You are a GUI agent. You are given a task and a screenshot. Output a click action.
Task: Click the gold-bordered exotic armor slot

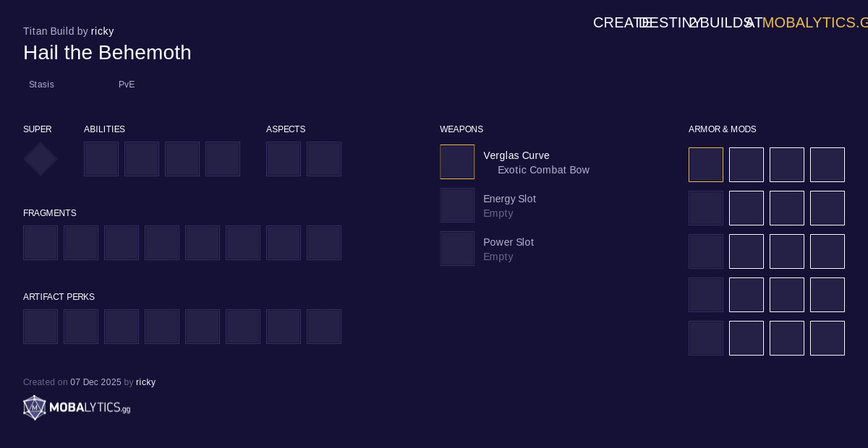tap(706, 165)
